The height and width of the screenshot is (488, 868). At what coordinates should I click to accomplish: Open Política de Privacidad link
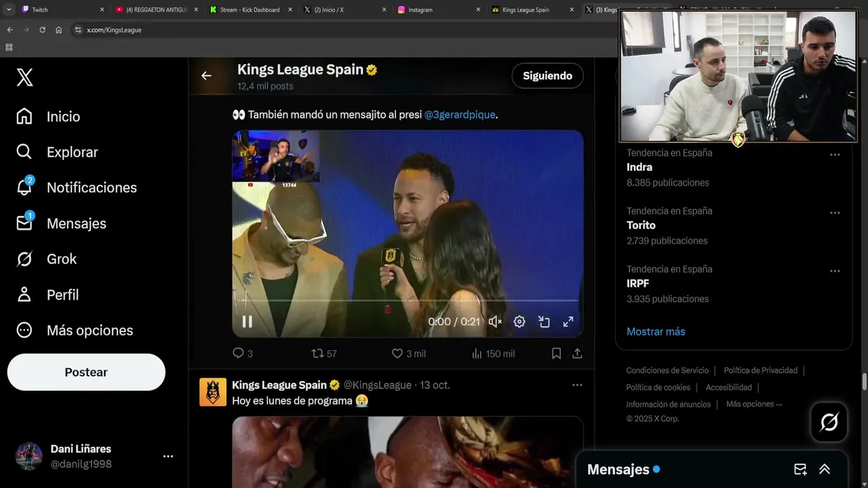(x=761, y=371)
